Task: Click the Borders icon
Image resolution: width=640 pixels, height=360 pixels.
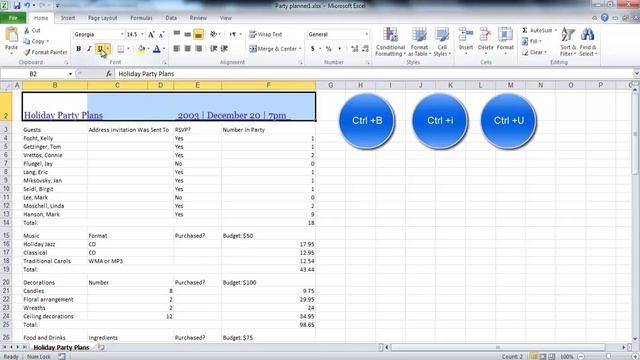Action: [120, 49]
